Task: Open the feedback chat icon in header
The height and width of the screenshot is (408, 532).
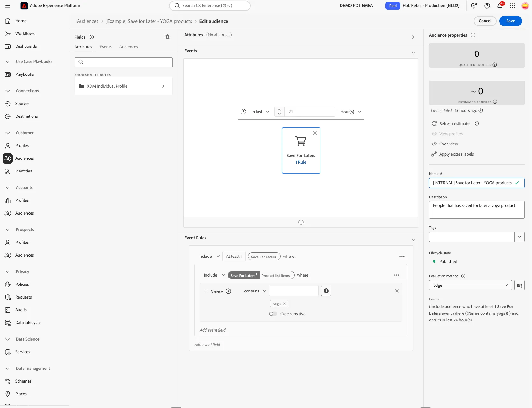Action: [474, 6]
